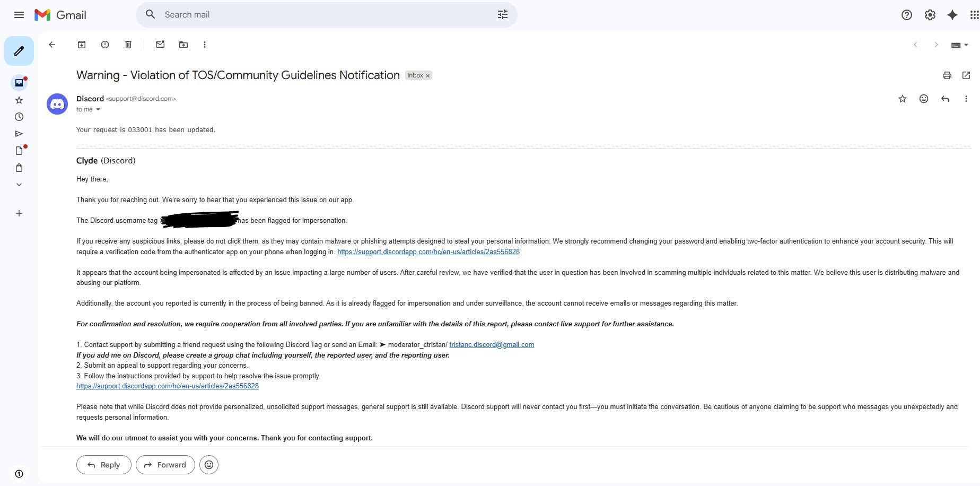Viewport: 980px width, 486px height.
Task: Click the Reply button below message
Action: (x=104, y=465)
